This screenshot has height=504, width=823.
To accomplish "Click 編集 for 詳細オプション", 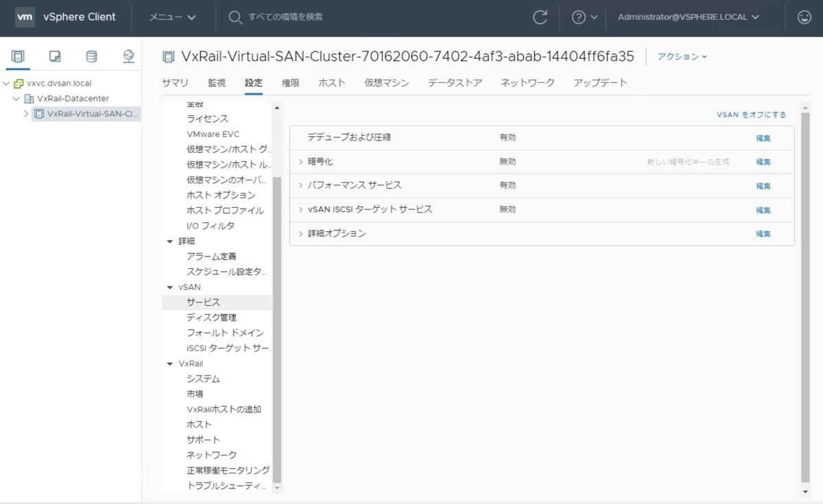I will [x=763, y=234].
